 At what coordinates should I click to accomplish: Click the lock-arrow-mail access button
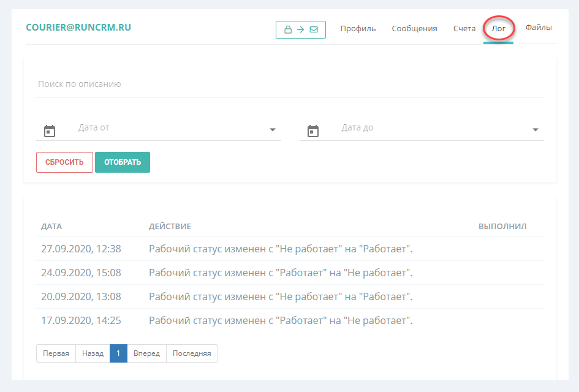coord(301,29)
